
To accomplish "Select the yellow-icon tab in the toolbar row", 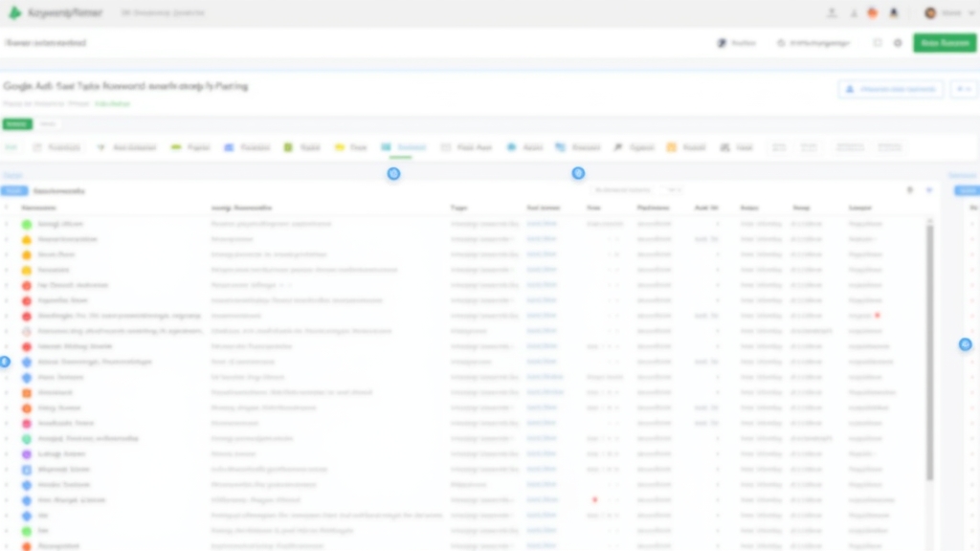I will 350,147.
